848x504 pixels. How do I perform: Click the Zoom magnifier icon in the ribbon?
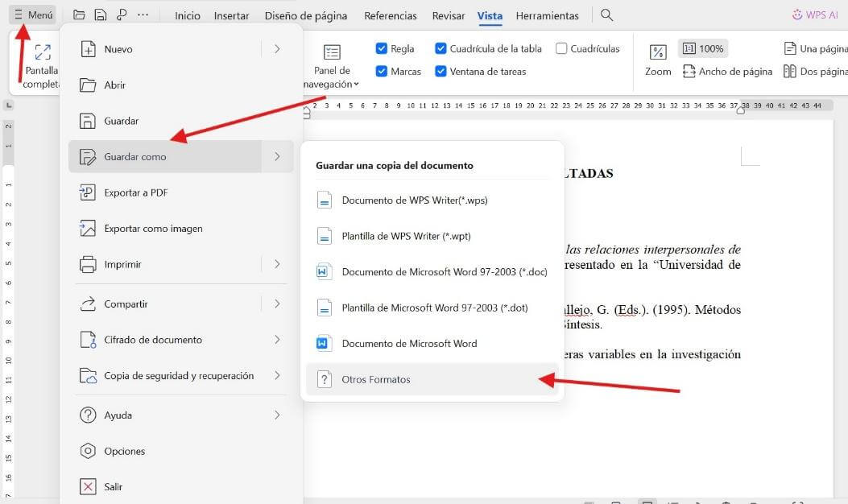pyautogui.click(x=657, y=53)
